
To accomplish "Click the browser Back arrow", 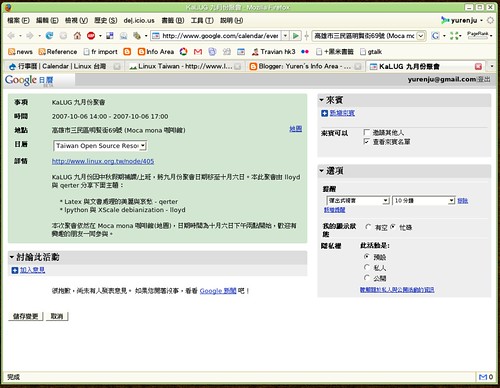I will [11, 35].
